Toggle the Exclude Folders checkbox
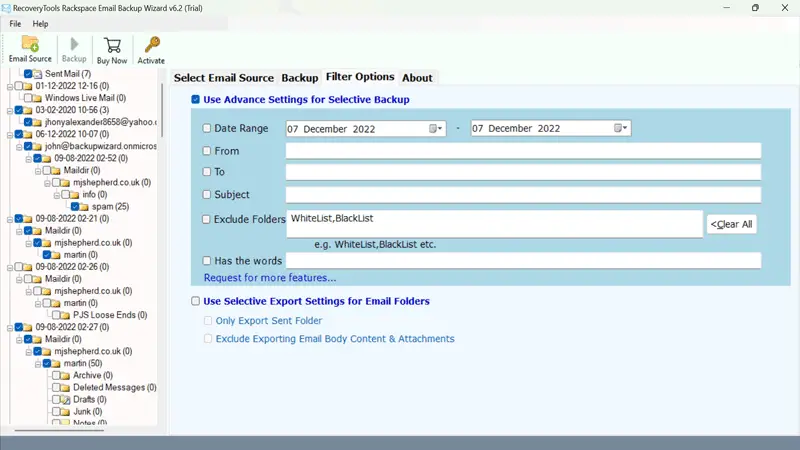Screen dimensions: 800x450 [x=207, y=219]
